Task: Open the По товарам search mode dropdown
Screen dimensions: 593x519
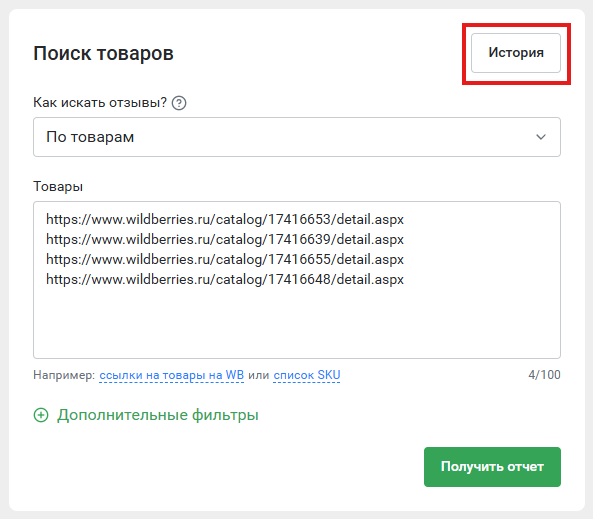Action: coord(297,137)
